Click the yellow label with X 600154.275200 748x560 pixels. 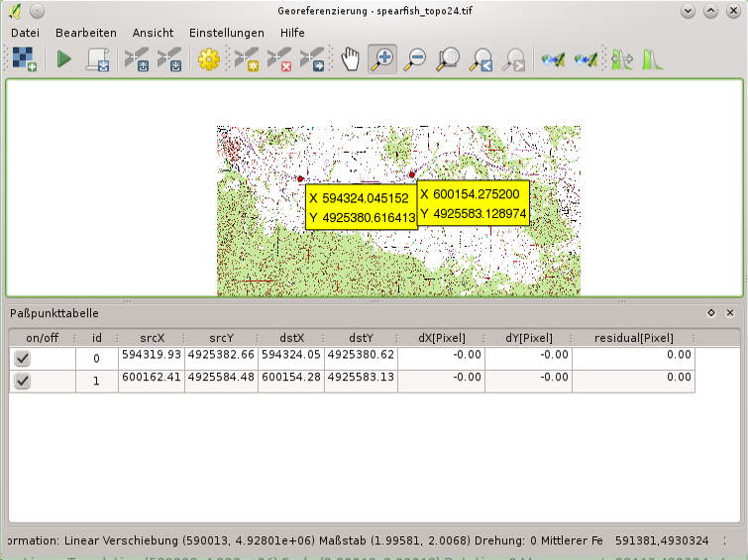pyautogui.click(x=474, y=203)
